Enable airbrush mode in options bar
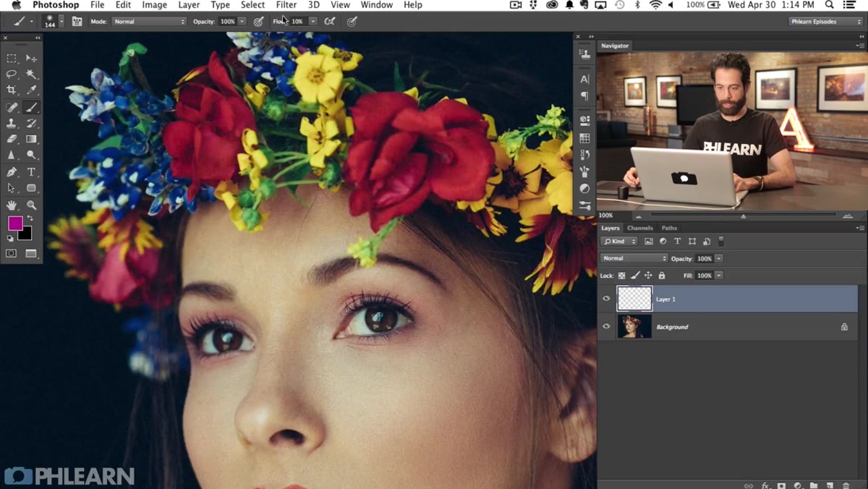 [330, 22]
